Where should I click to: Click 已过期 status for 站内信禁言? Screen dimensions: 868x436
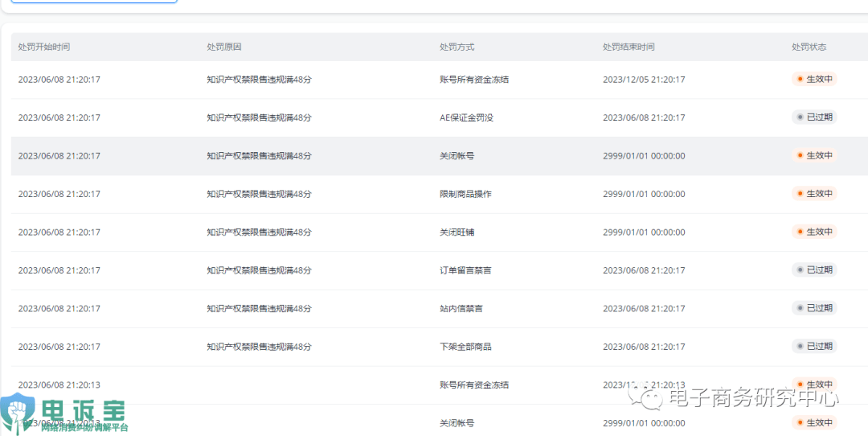(814, 308)
